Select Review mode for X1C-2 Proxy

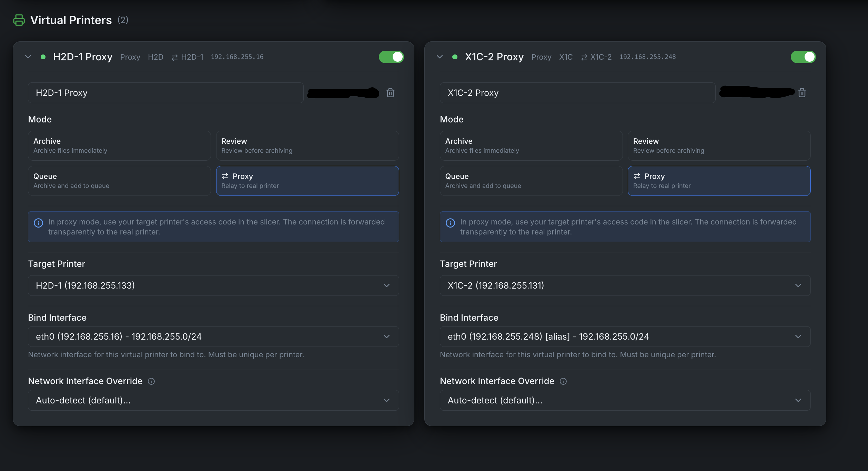pyautogui.click(x=718, y=146)
